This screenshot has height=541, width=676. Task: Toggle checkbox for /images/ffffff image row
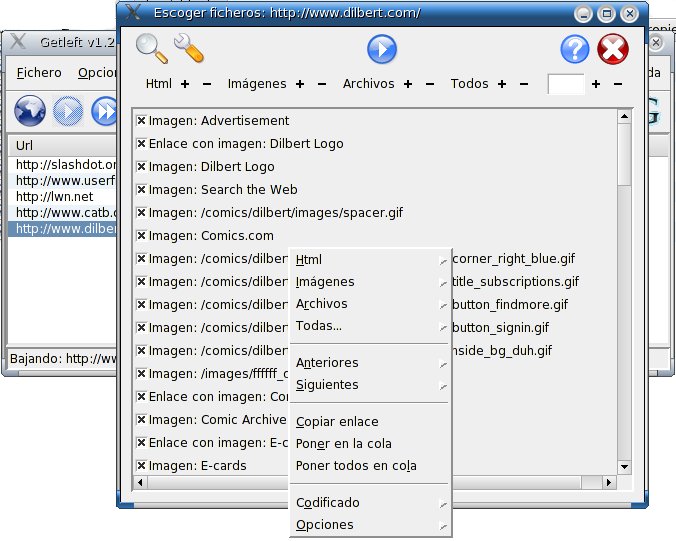pos(141,373)
